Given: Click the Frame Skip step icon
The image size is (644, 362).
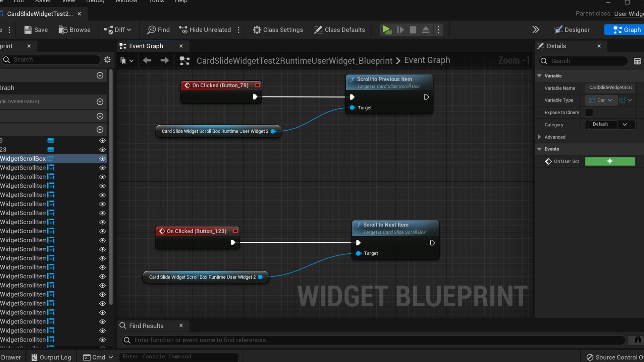Looking at the screenshot, I should pyautogui.click(x=401, y=29).
